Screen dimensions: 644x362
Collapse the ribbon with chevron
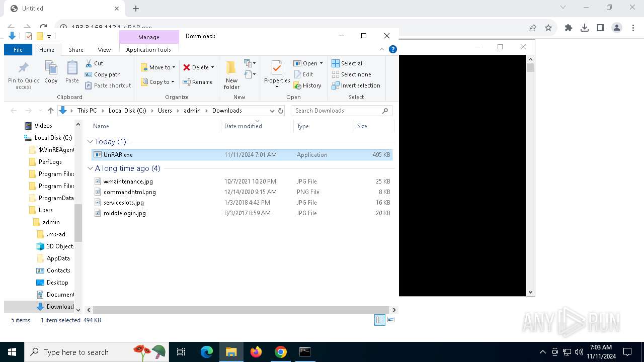coord(382,49)
